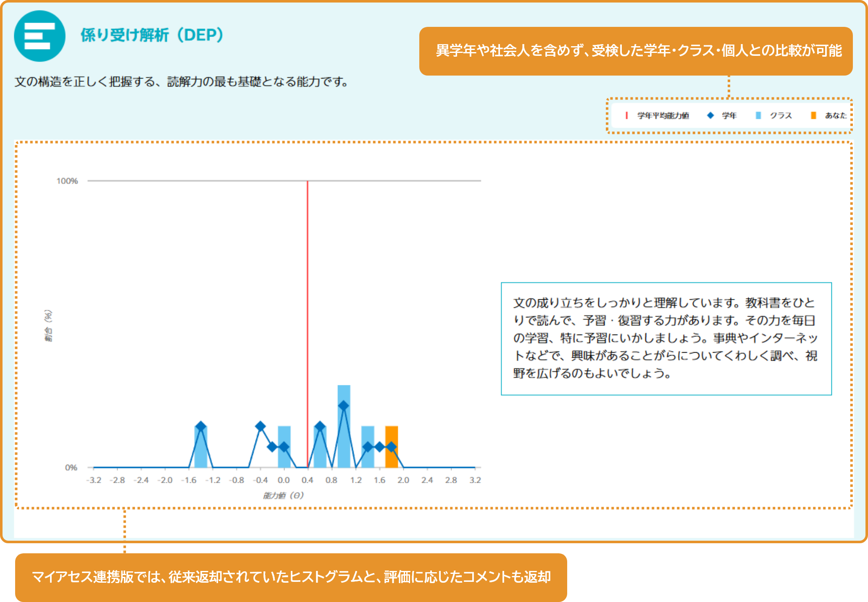Toggle the 学年平均能力値 legend entry
This screenshot has width=868, height=602.
(658, 115)
